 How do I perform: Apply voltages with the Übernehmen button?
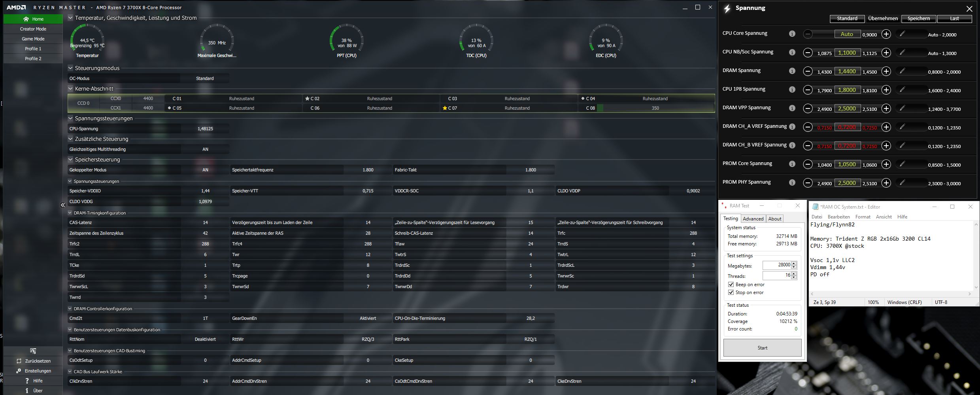883,19
